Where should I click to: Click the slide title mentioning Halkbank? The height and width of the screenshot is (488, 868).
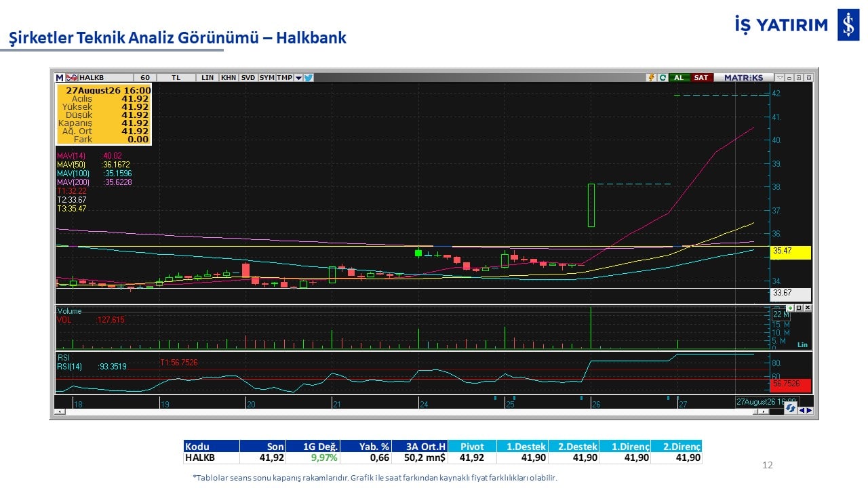point(178,38)
